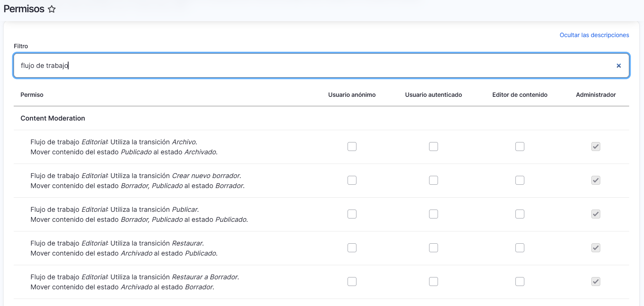Check Usuario autenticado for Crear nuevo borrador
Viewport: 644px width, 306px height.
(x=434, y=180)
